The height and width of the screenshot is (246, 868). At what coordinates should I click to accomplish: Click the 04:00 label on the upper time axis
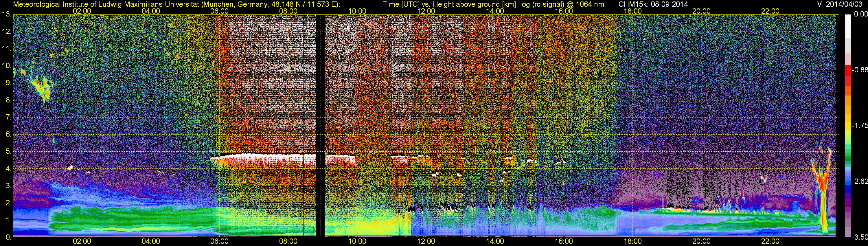[x=151, y=11]
